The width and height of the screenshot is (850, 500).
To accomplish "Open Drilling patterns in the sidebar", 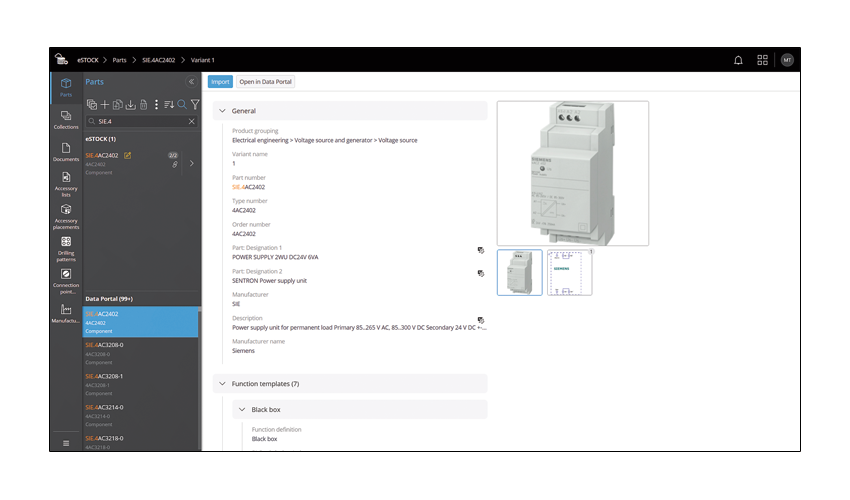I will [x=66, y=249].
